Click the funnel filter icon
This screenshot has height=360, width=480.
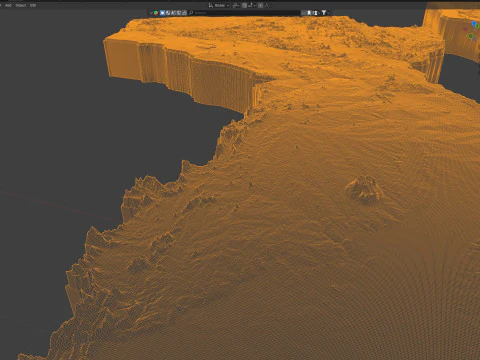(324, 13)
